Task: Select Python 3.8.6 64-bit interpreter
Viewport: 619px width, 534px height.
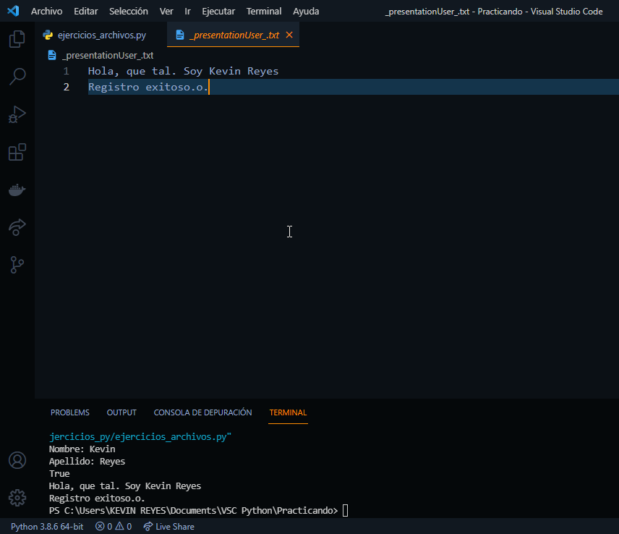Action: pos(47,526)
